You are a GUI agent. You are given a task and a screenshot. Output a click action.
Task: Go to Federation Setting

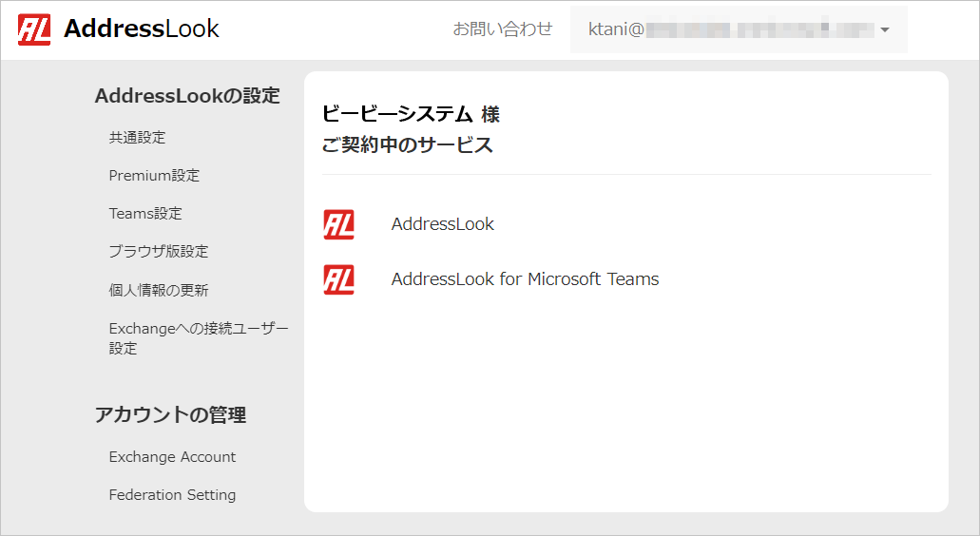[x=172, y=495]
